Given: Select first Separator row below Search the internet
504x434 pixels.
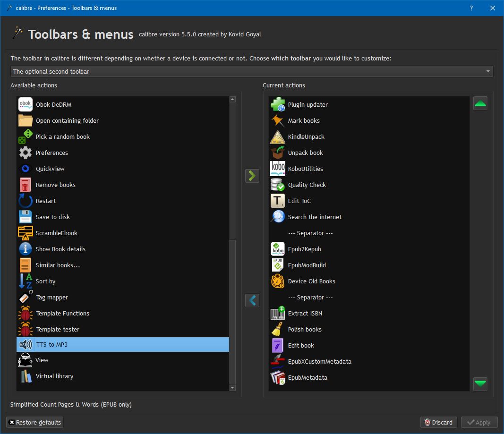Looking at the screenshot, I should coord(369,233).
